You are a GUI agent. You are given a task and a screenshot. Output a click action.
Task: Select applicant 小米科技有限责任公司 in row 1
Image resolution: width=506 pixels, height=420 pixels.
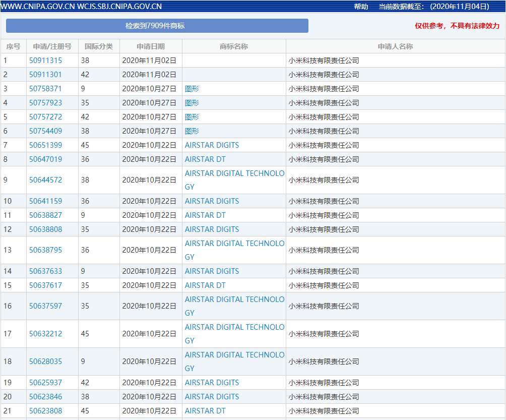pyautogui.click(x=324, y=61)
